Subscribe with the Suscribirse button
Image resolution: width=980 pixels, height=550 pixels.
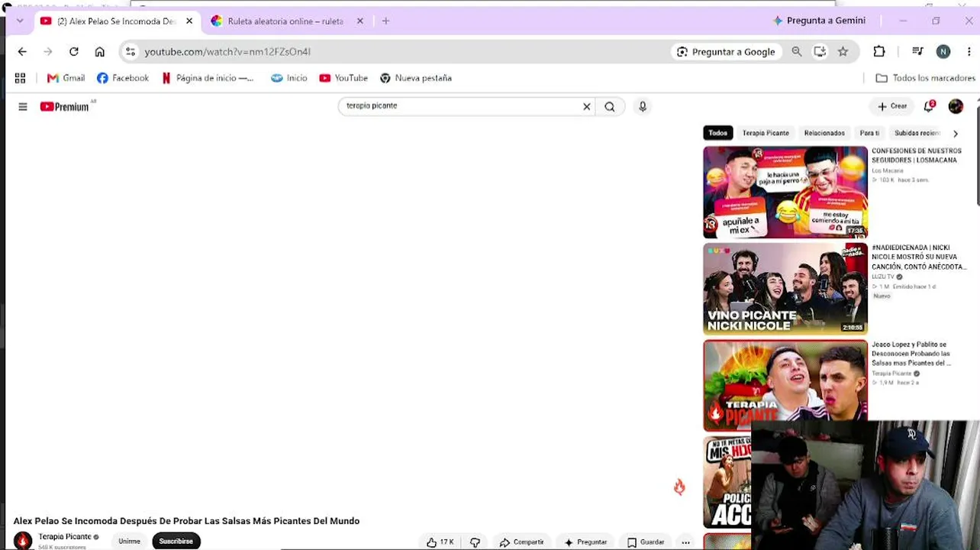[x=176, y=541]
